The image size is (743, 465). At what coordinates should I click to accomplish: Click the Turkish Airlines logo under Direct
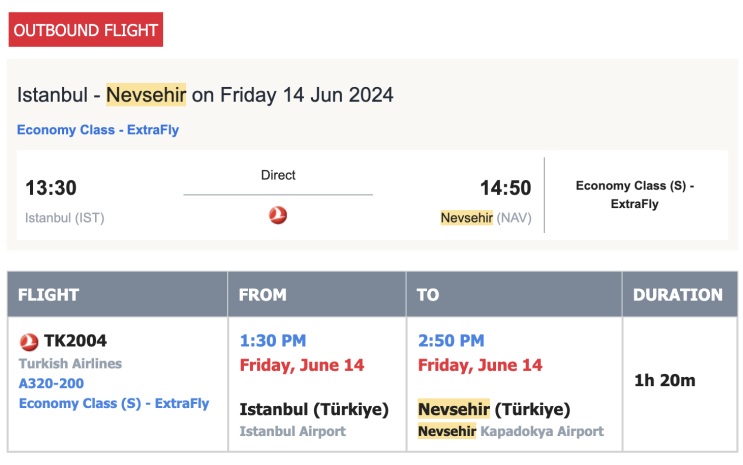[x=278, y=214]
